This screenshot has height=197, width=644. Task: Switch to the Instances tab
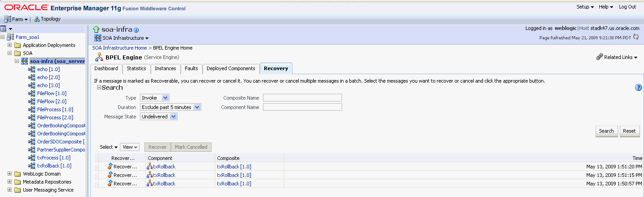pyautogui.click(x=165, y=68)
